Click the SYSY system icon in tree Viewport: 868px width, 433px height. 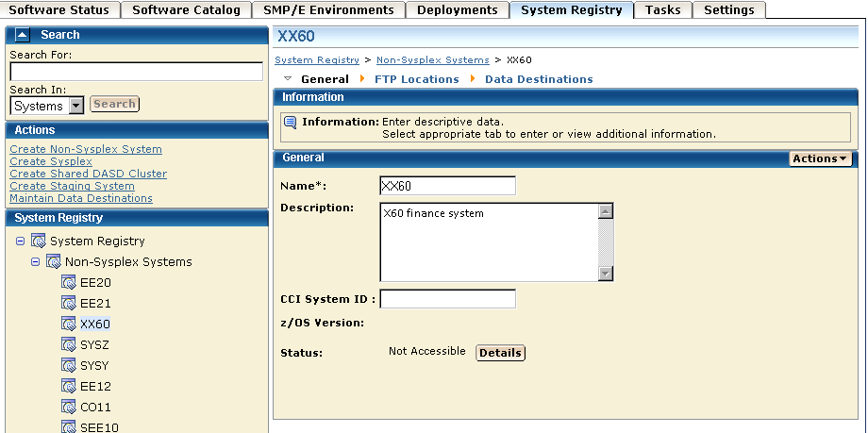68,365
